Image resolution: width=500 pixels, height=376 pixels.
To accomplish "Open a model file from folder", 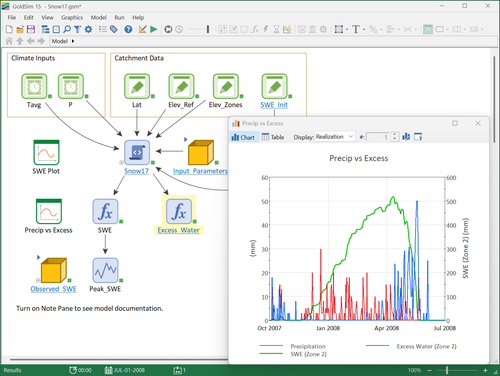I will tap(20, 29).
